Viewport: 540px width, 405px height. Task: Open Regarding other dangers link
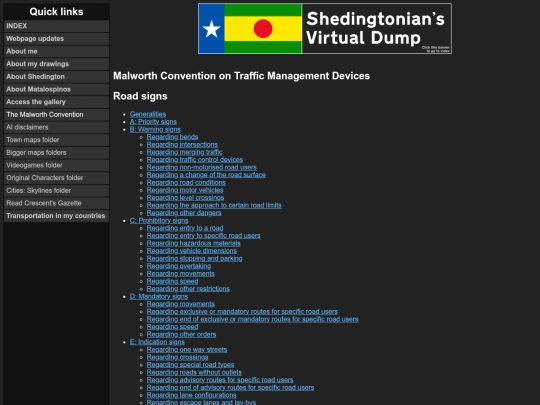[184, 212]
